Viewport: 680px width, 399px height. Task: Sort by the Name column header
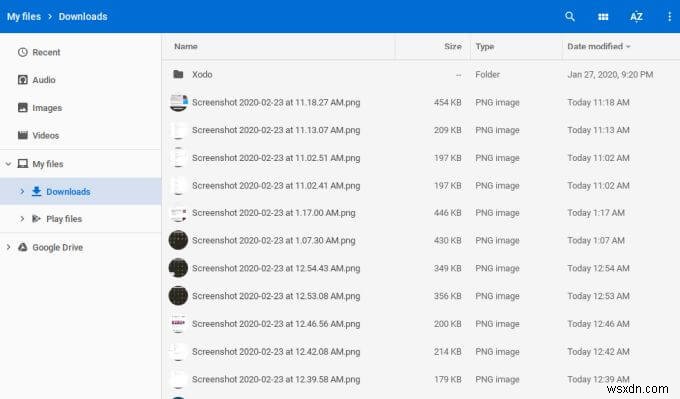tap(186, 46)
